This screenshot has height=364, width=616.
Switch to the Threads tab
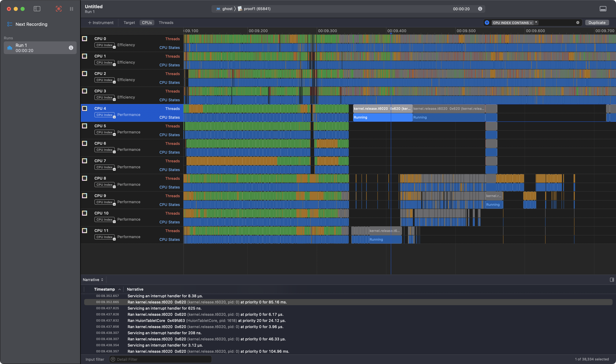(166, 23)
